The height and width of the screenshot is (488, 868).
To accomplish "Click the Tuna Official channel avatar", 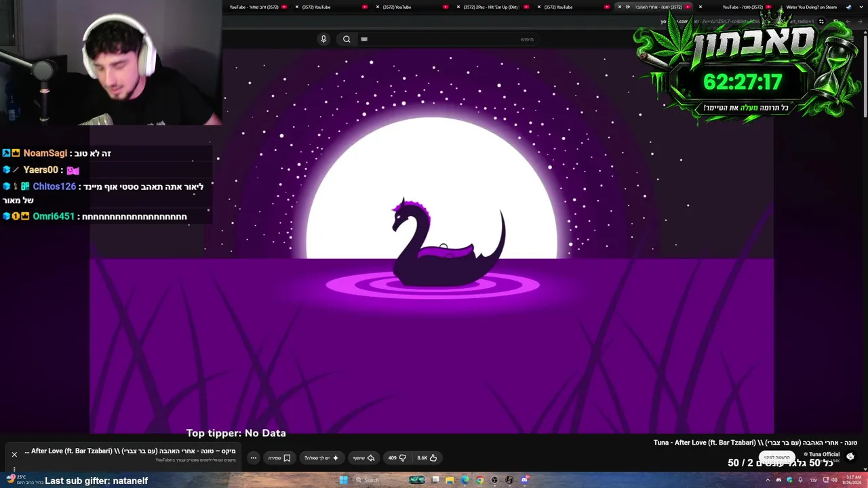I will (x=850, y=457).
